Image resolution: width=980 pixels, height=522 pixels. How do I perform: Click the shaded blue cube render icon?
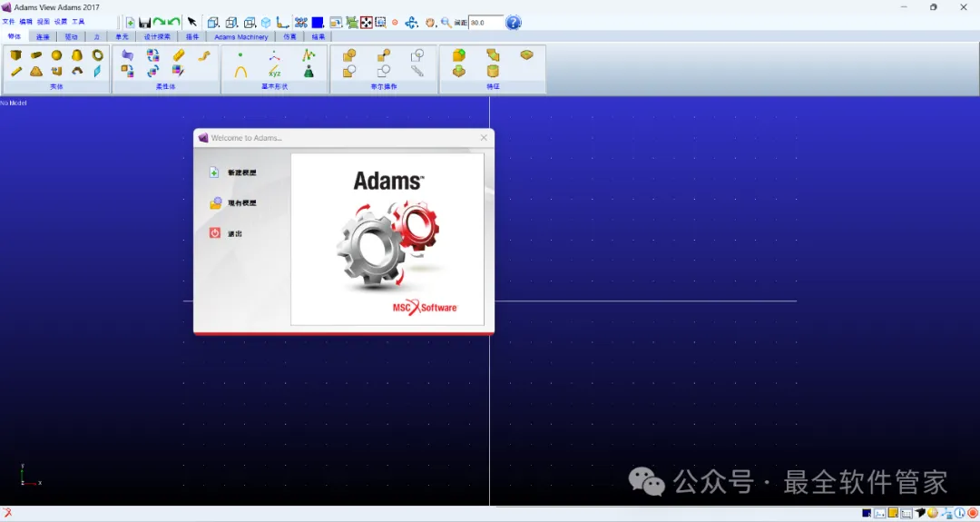coord(266,23)
